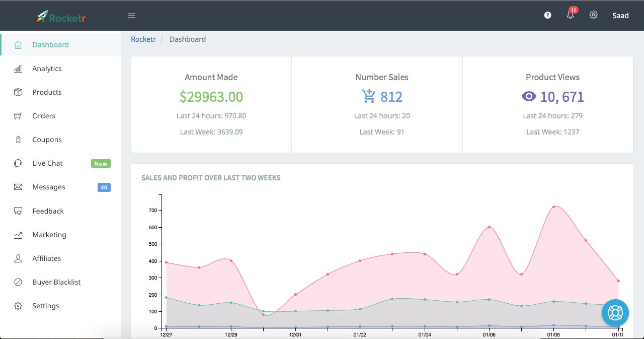The image size is (644, 339).
Task: Click the Feedback speech bubble icon
Action: click(x=18, y=211)
